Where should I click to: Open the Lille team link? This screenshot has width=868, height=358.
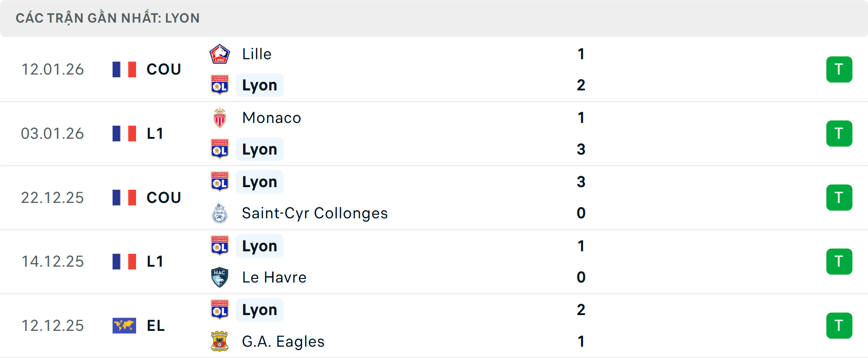pos(257,54)
